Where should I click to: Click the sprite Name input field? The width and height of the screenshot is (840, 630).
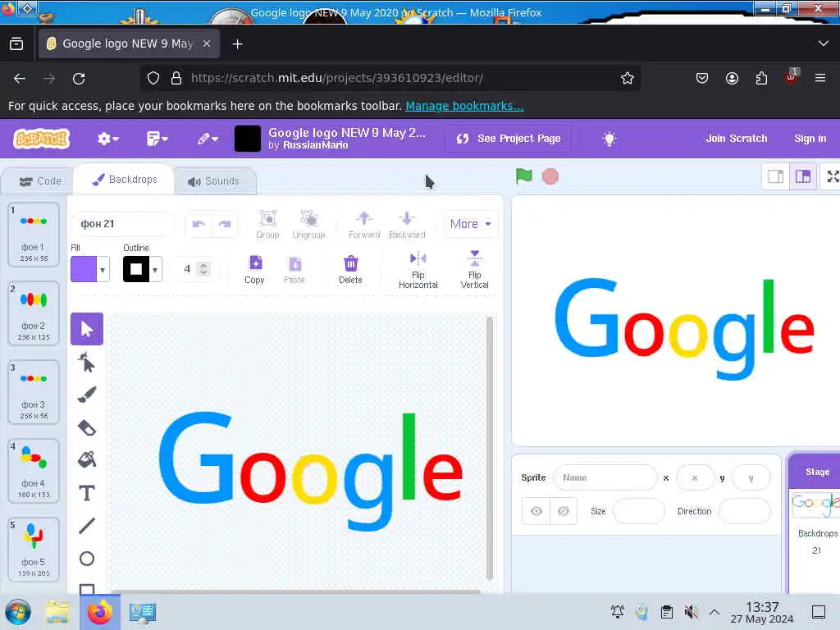point(605,477)
